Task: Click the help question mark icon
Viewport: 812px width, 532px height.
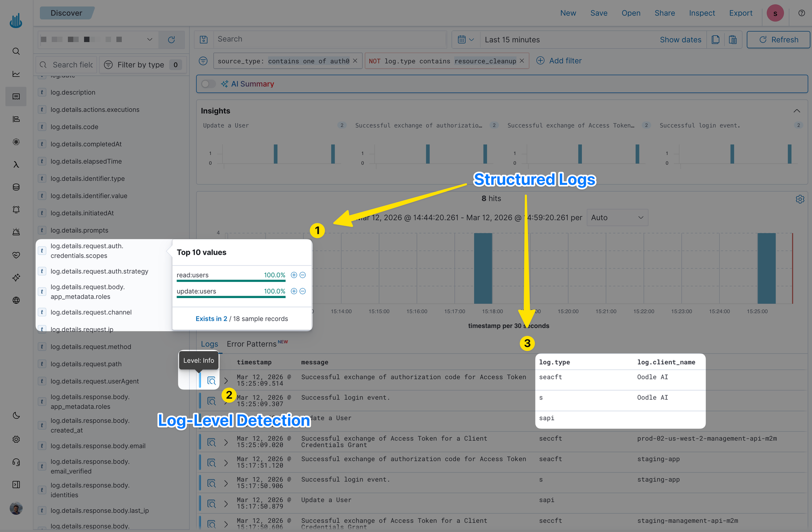Action: (x=801, y=13)
